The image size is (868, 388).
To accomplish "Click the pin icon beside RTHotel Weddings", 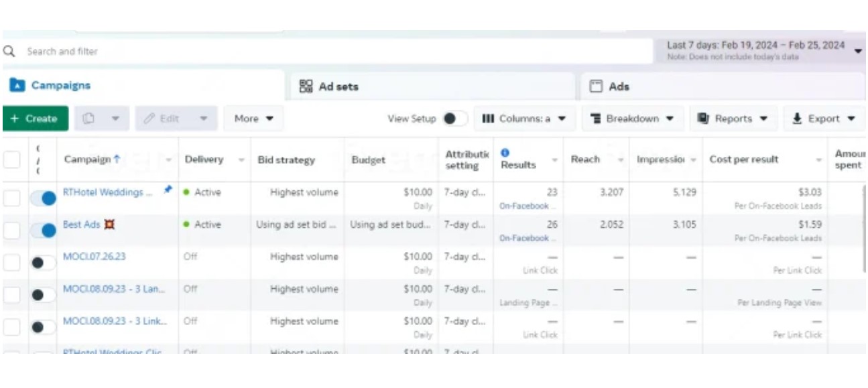I will pyautogui.click(x=168, y=190).
